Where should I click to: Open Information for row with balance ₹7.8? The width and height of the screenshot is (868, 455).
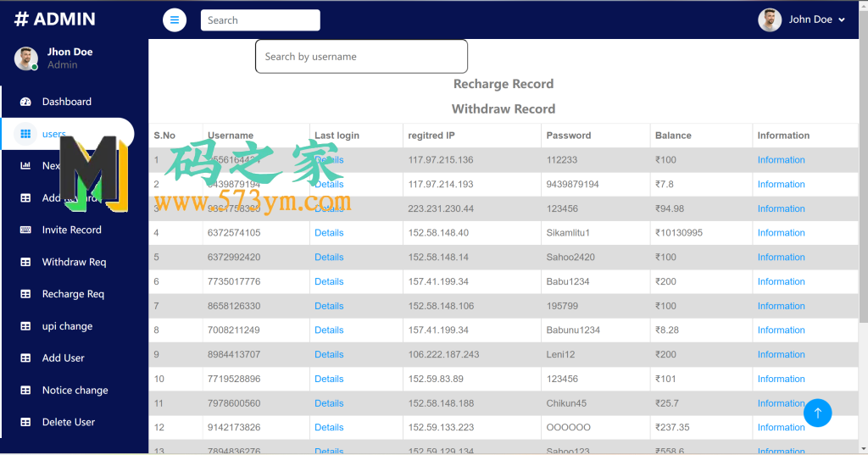point(781,185)
